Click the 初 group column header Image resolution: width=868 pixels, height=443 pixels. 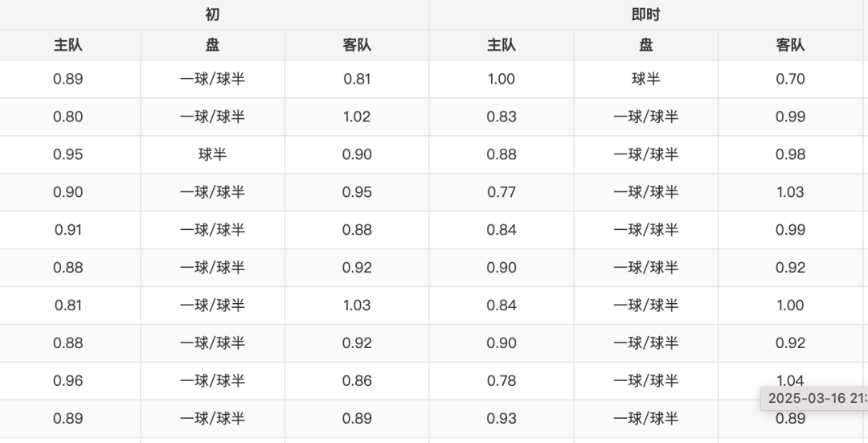(x=212, y=14)
